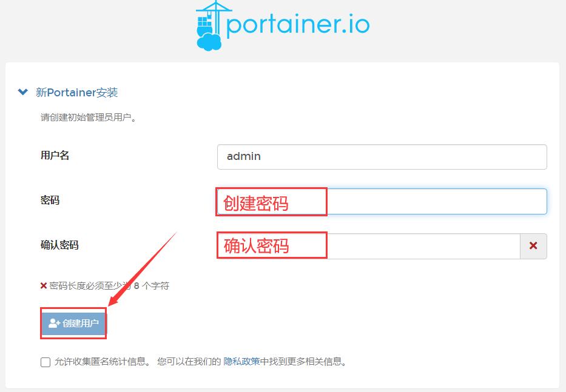Click the 密码长度必须至少为 8 个字符 warning text
This screenshot has width=566, height=392.
point(109,286)
